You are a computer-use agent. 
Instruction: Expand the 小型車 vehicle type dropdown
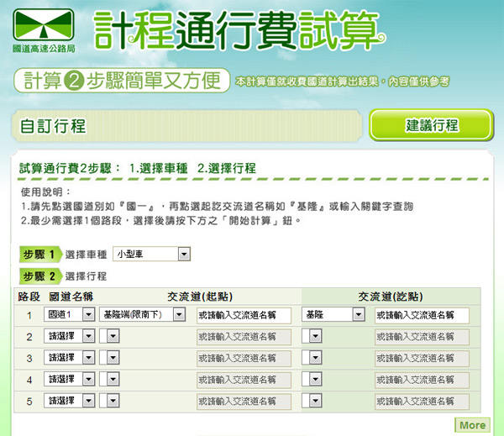click(151, 254)
